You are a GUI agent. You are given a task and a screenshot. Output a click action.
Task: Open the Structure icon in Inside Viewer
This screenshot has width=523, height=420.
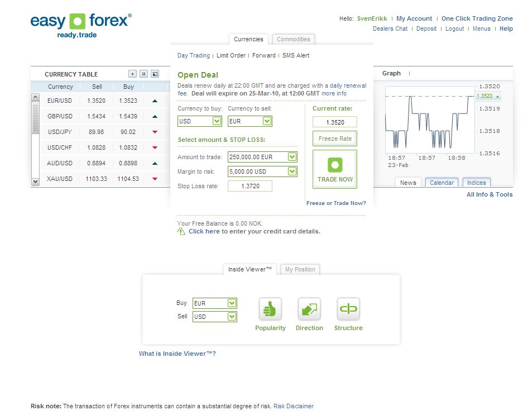(x=348, y=309)
